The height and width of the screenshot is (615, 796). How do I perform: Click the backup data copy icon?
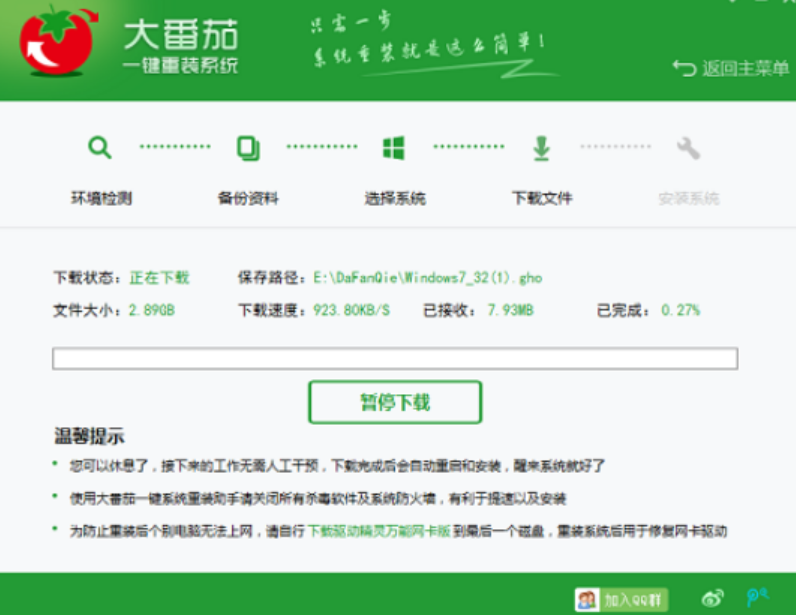pos(248,148)
